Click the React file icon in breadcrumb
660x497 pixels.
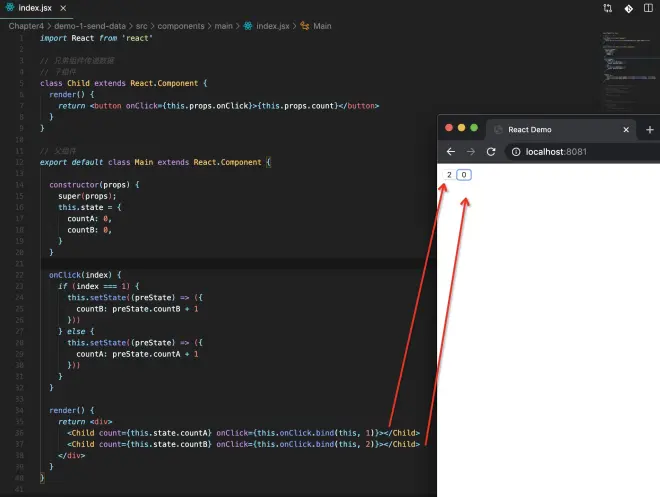(248, 26)
